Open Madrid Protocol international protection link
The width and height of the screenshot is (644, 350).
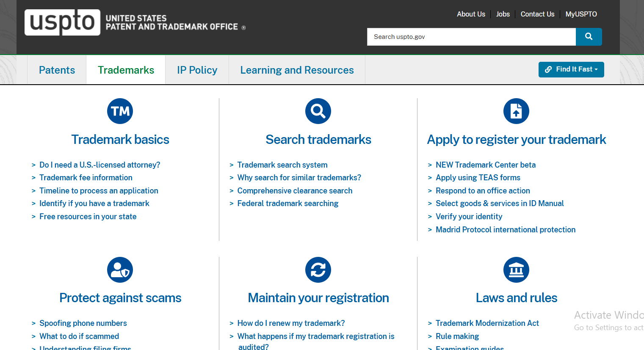(x=506, y=230)
